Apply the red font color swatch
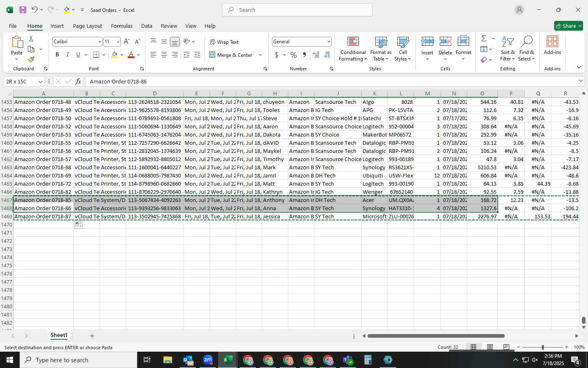This screenshot has height=368, width=588. [x=131, y=55]
